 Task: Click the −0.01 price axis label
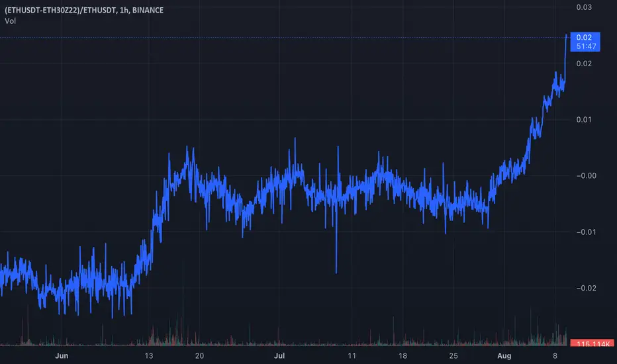pyautogui.click(x=587, y=232)
